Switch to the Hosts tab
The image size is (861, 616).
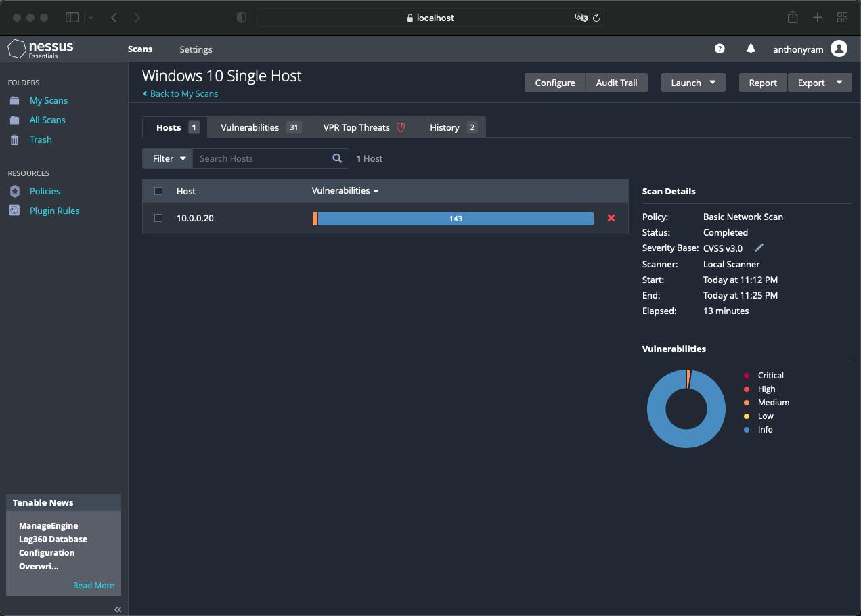(x=175, y=127)
